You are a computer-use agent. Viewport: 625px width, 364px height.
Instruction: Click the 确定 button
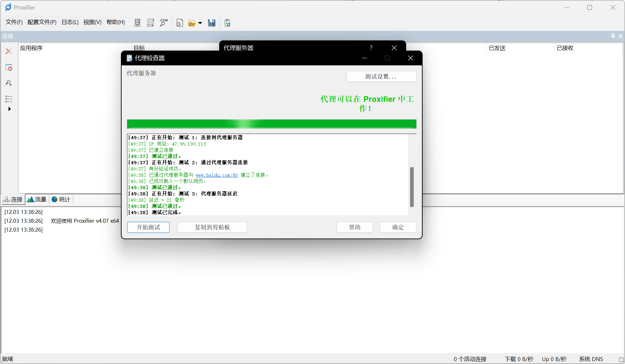(398, 227)
